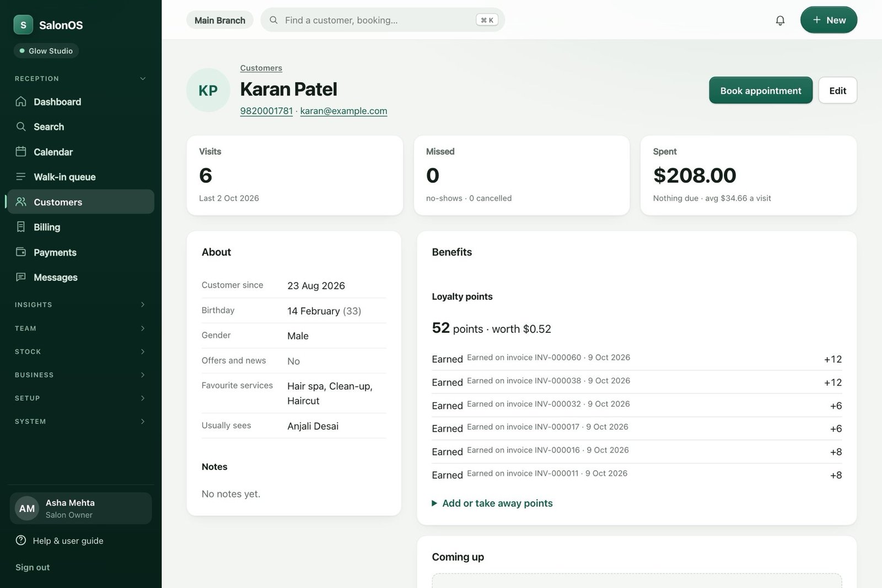Screen dimensions: 882x588
Task: Open notifications bell icon
Action: 780,20
